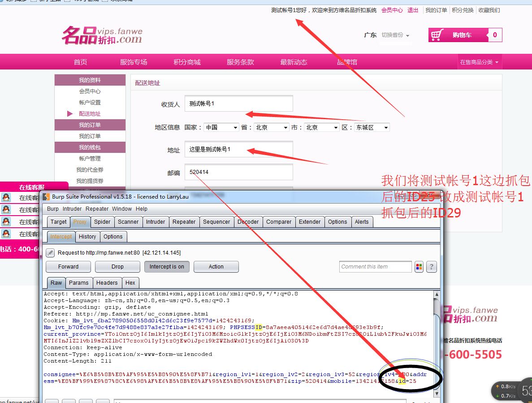Click the edit pencil icon beside Request to
This screenshot has height=403, width=532.
tap(50, 253)
